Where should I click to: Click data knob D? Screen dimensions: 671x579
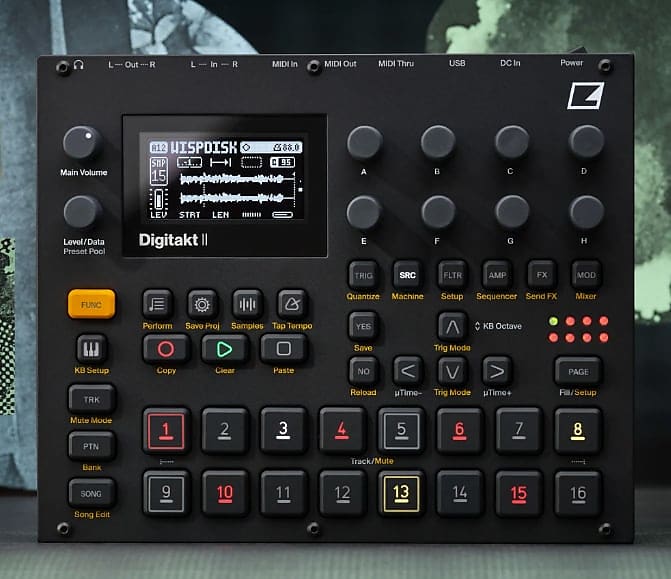click(586, 143)
